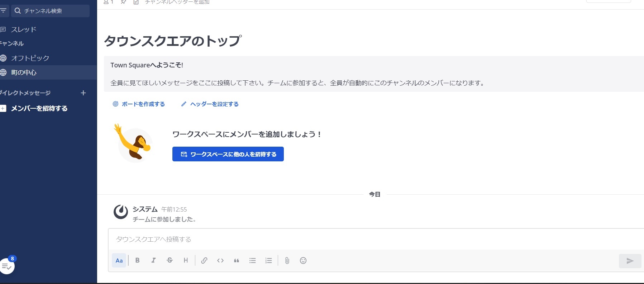Insert a bulleted list

point(253,261)
